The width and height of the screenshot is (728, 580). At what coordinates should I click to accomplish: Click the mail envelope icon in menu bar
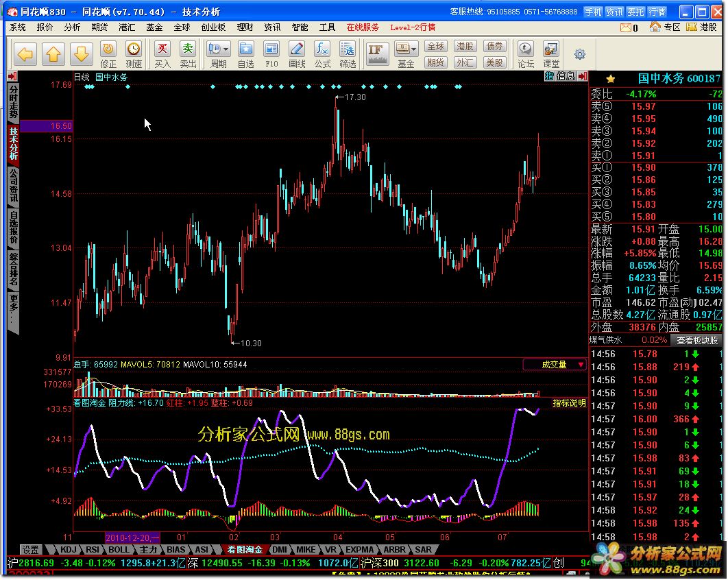(626, 27)
